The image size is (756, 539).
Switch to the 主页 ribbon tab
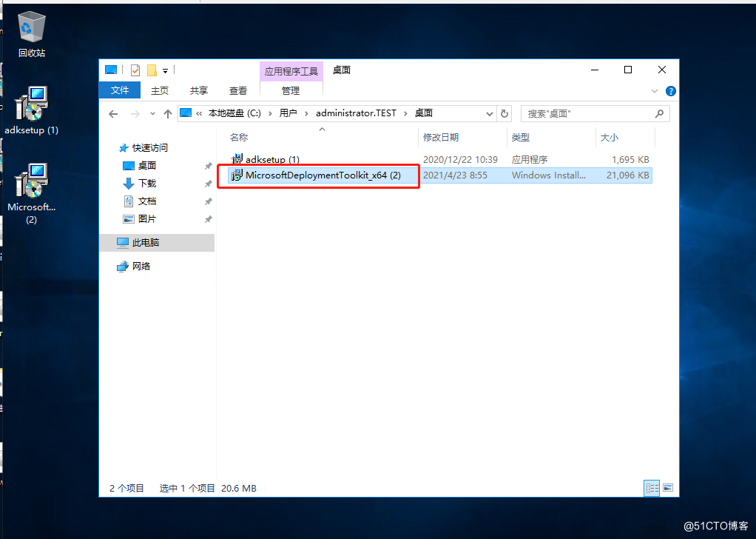(x=160, y=90)
